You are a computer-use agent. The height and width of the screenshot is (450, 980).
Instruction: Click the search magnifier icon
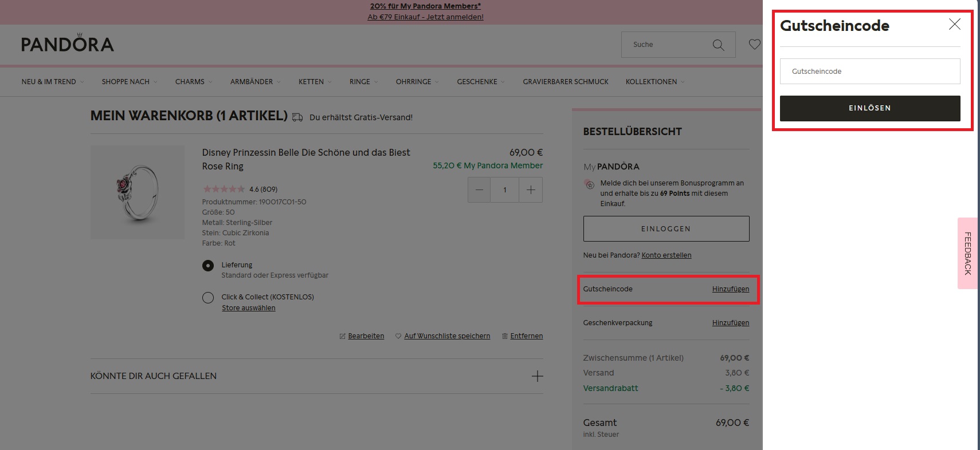(718, 45)
